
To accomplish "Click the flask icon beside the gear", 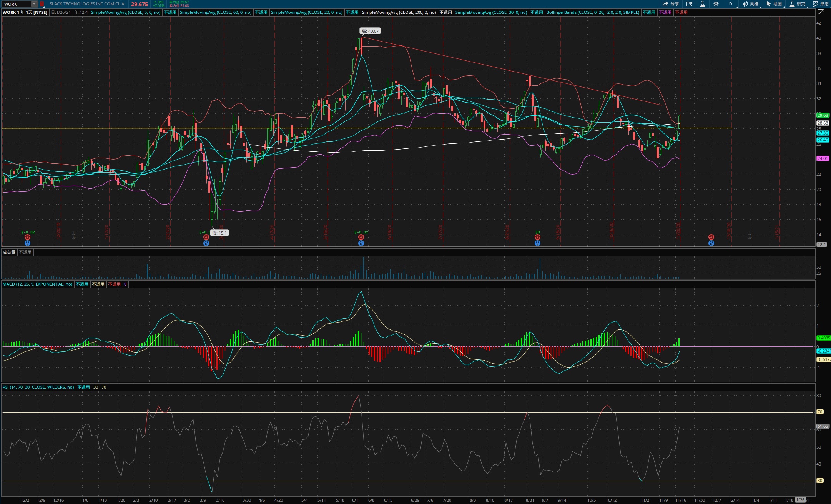I will coord(702,4).
